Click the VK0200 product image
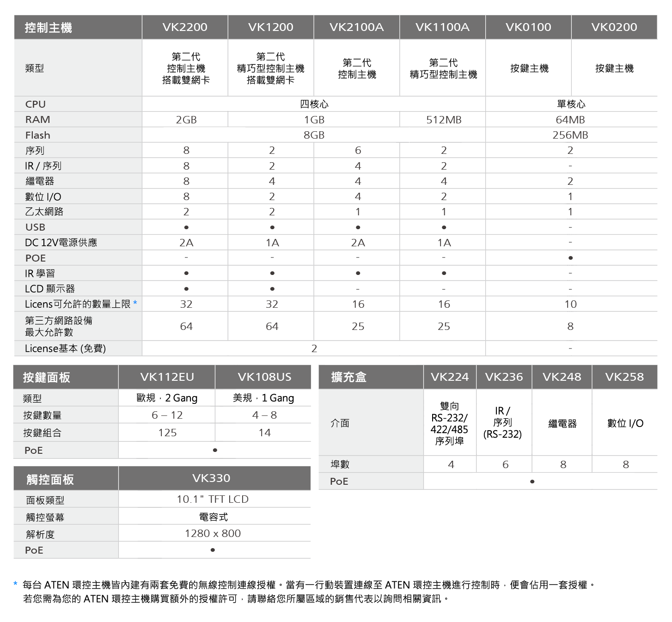Image resolution: width=672 pixels, height=622 pixels. coord(615,67)
